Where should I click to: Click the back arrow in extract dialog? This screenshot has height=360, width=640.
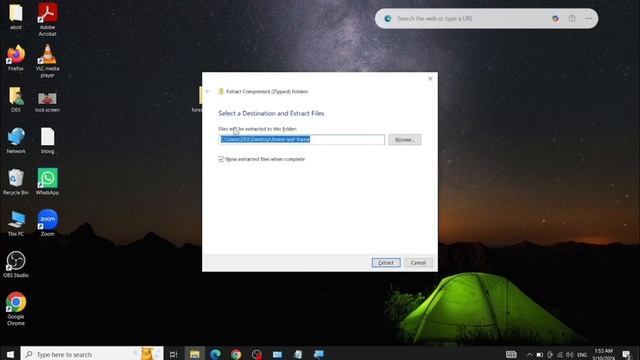coord(209,91)
